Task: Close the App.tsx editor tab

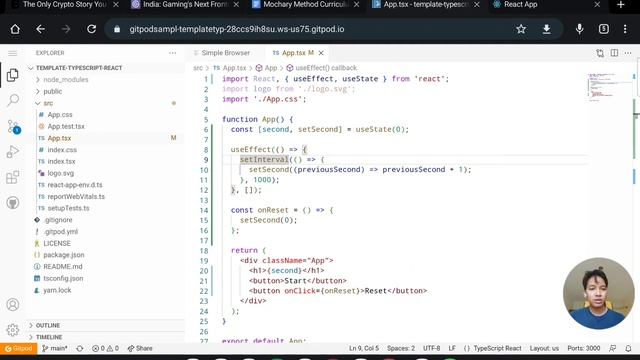Action: pos(321,53)
